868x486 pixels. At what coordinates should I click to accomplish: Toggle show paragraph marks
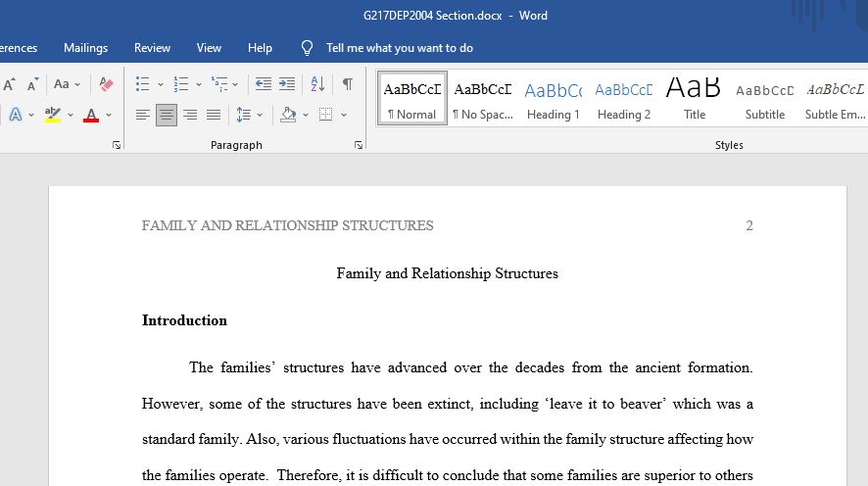pos(348,84)
